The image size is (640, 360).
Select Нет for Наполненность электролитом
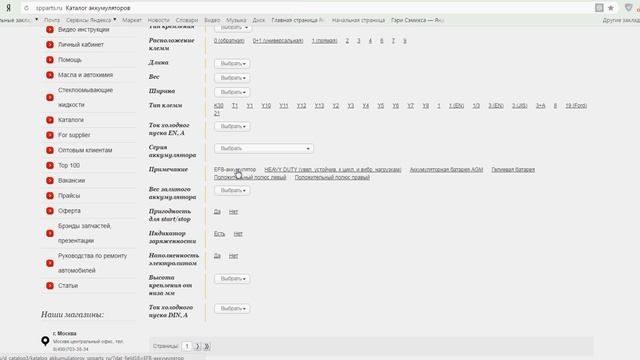coord(233,256)
